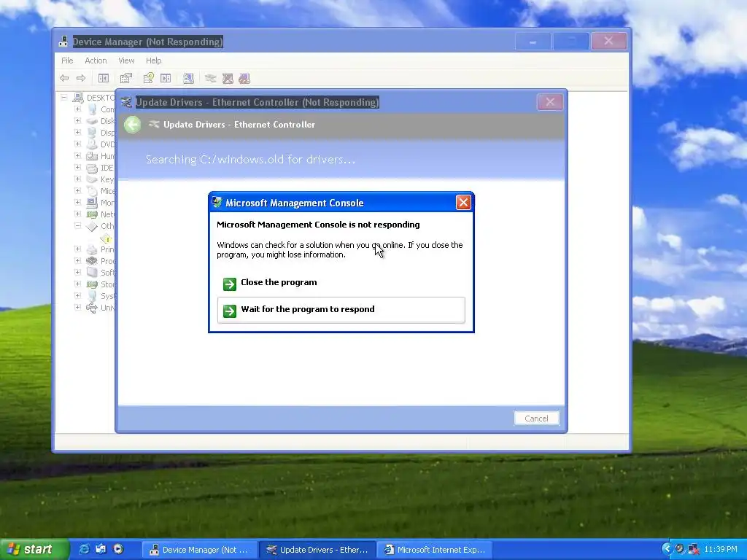Click the Update driver toolbar icon
The height and width of the screenshot is (560, 747).
point(211,78)
